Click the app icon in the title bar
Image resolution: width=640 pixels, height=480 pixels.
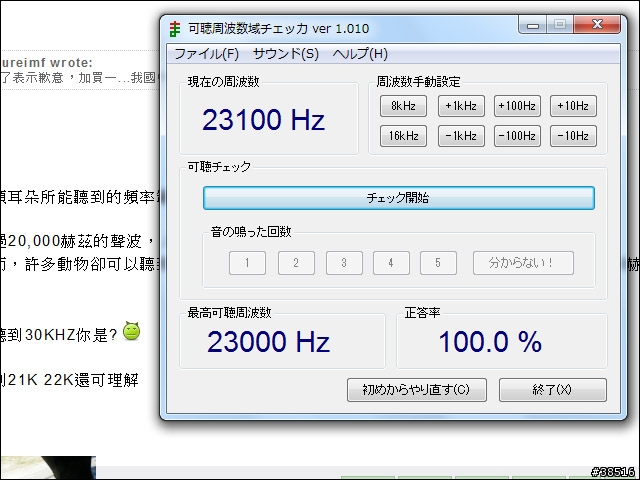click(x=175, y=29)
